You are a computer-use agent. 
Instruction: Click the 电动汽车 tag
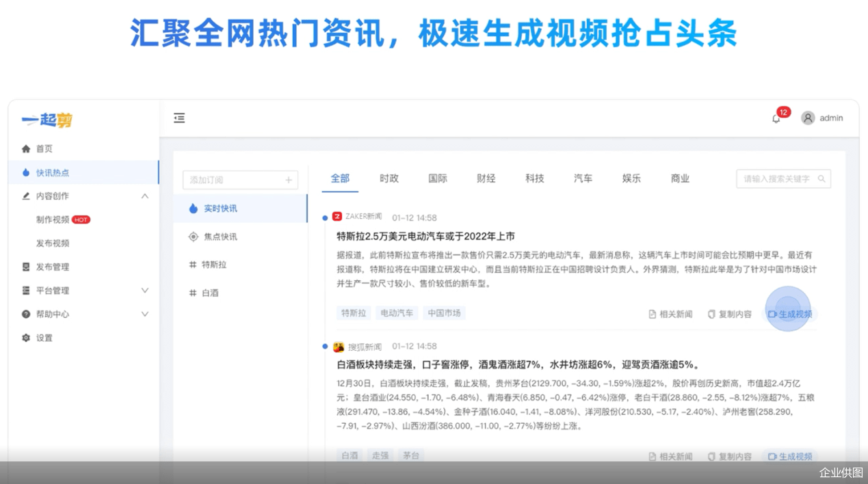tap(397, 313)
